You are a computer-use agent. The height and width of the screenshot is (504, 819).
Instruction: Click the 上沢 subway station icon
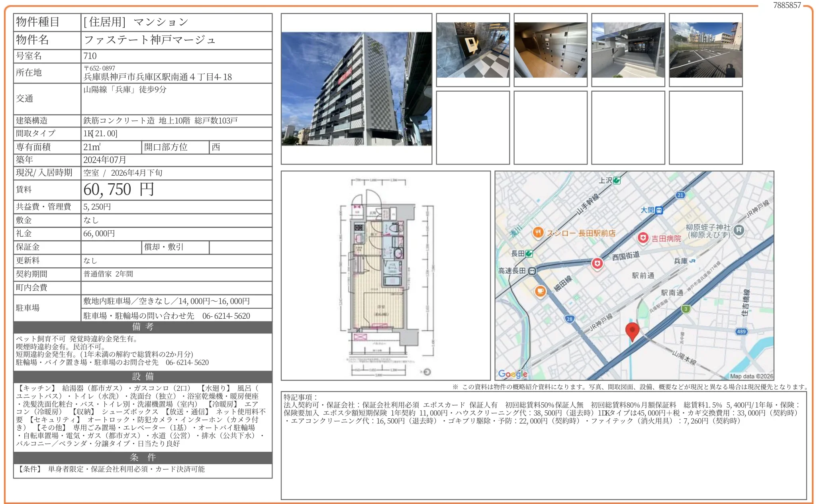click(x=617, y=180)
